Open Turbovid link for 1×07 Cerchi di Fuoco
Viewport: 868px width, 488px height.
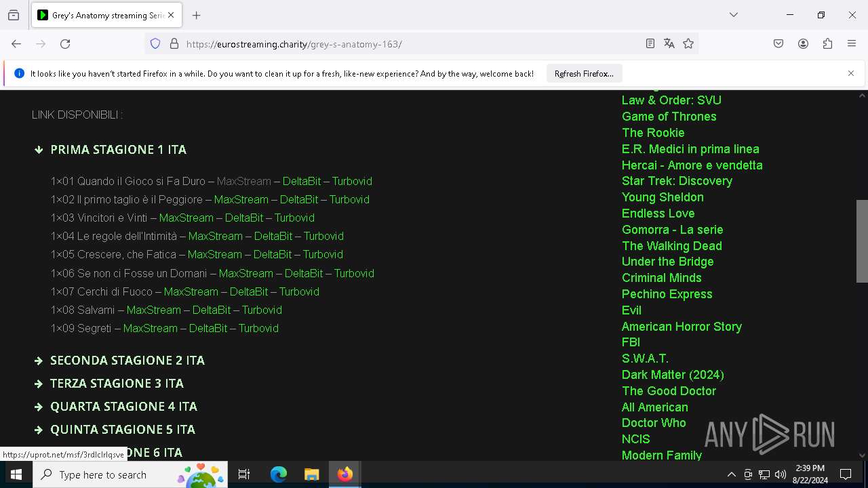coord(299,291)
